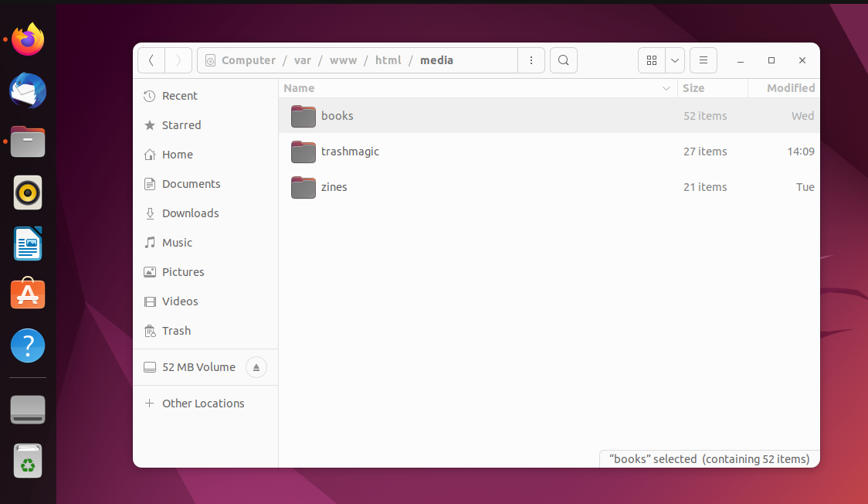Launch Rhythmbox from the dock
The width and height of the screenshot is (868, 504).
click(x=28, y=192)
